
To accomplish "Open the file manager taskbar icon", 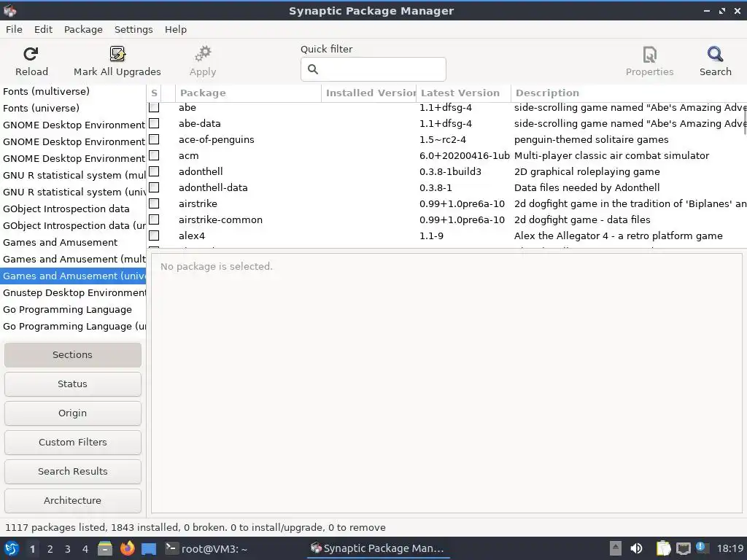I will click(x=105, y=548).
